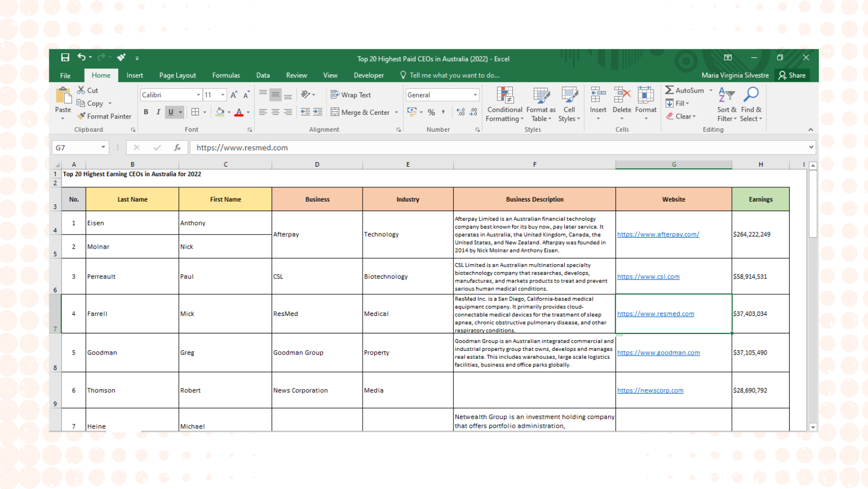The height and width of the screenshot is (489, 868).
Task: Toggle Italic formatting
Action: click(158, 112)
